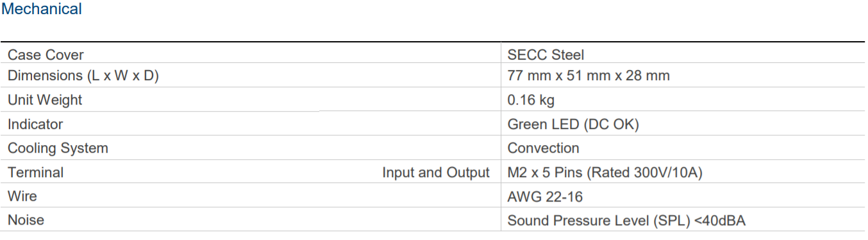The image size is (868, 240).
Task: Select the Cooling System label
Action: click(58, 148)
